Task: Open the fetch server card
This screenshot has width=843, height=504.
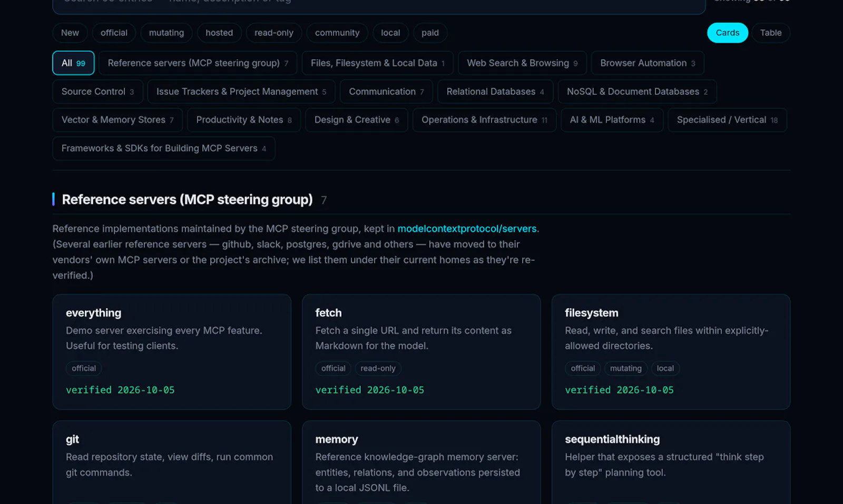Action: tap(421, 352)
